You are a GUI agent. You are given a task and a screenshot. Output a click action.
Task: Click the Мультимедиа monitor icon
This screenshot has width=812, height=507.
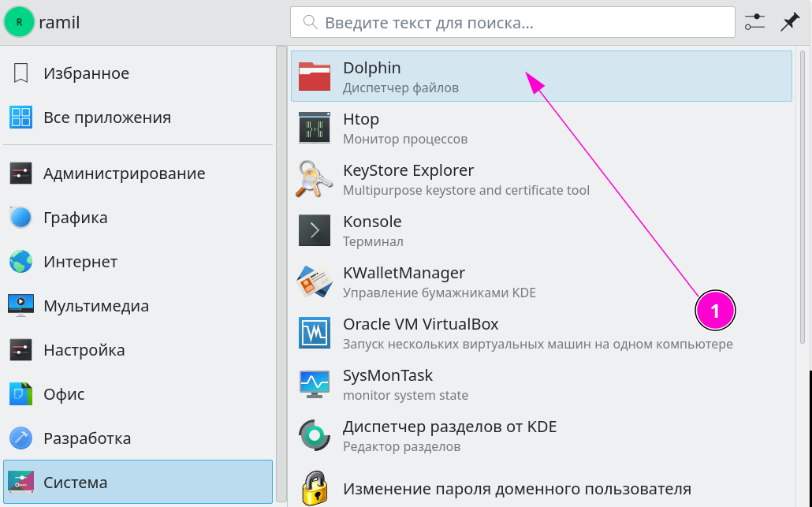20,306
